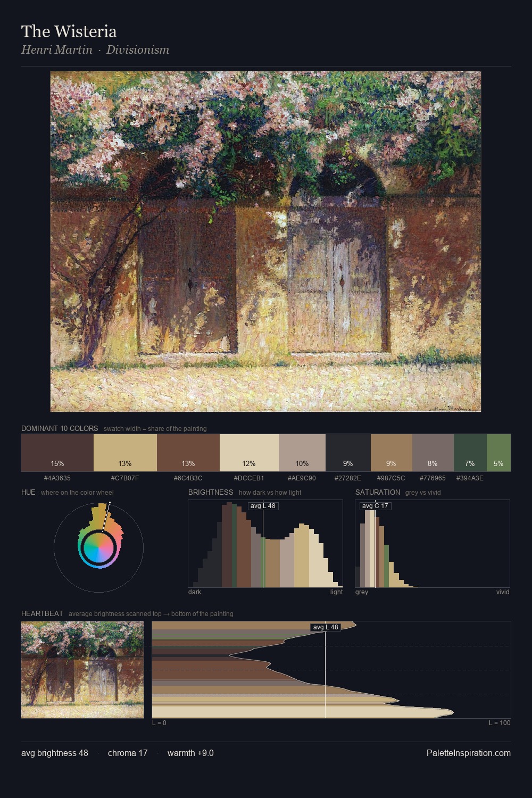
Task: Click 'how dark vs how light' caption
Action: 270,493
